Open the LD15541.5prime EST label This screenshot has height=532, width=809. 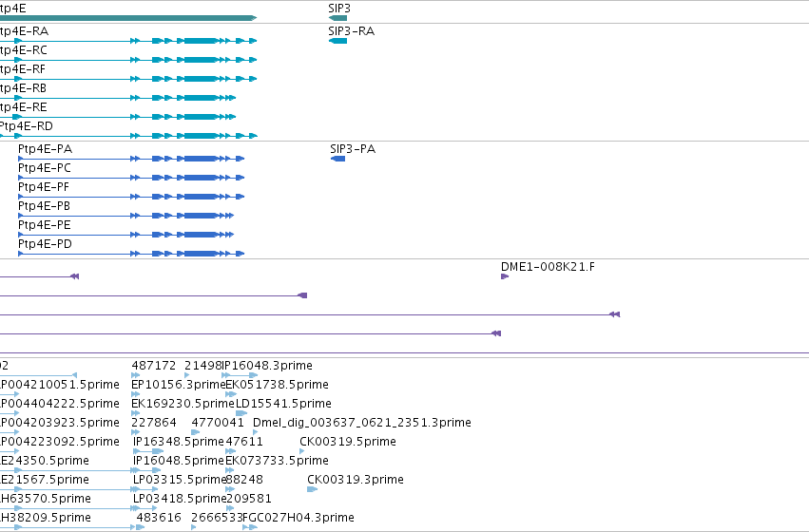(283, 404)
